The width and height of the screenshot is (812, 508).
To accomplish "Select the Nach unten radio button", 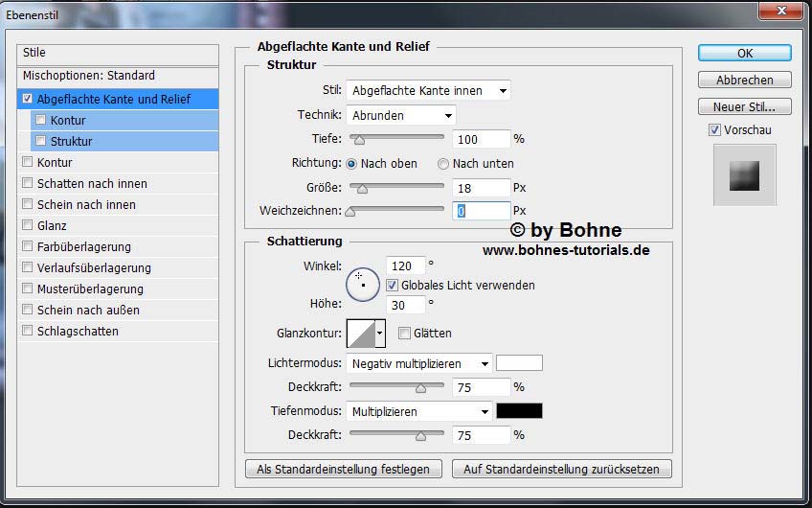I will [x=443, y=163].
